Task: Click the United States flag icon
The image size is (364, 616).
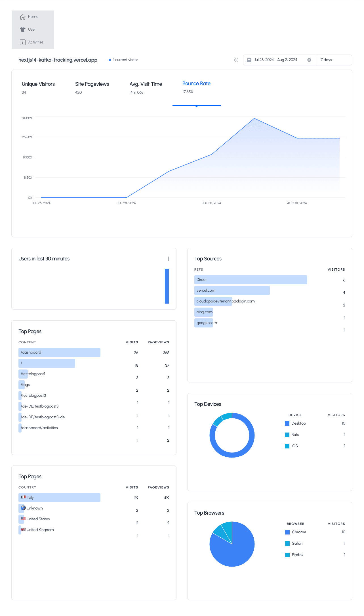Action: [23, 519]
